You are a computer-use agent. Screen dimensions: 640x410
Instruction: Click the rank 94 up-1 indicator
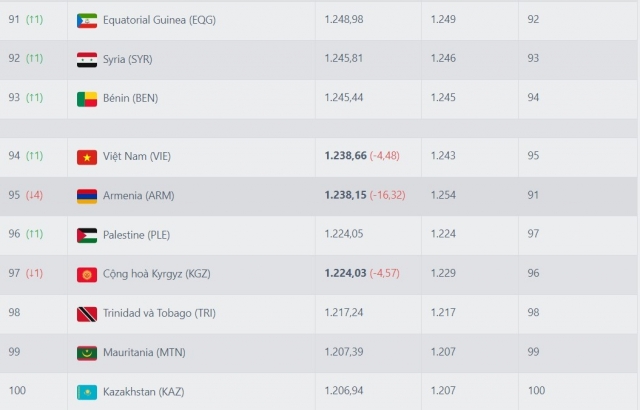point(34,155)
